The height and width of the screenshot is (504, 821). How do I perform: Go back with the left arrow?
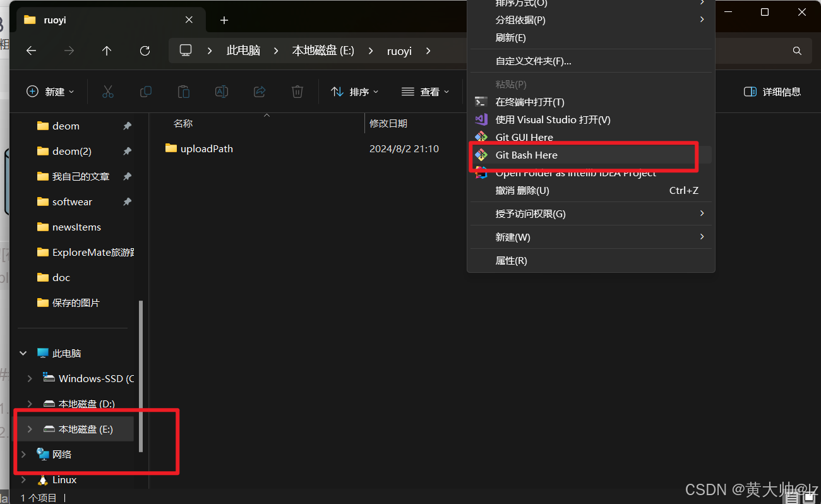click(32, 51)
